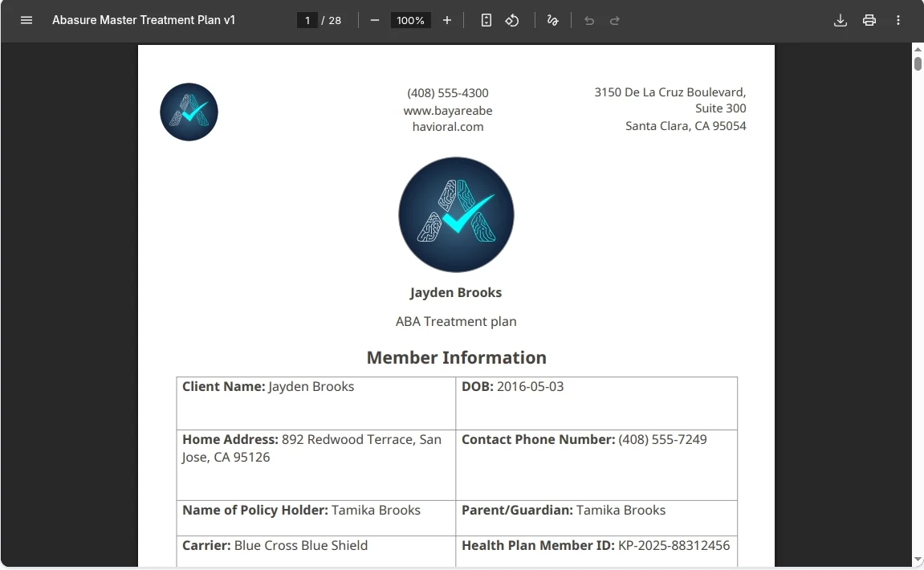Redo the annotation
The image size is (924, 570).
(x=615, y=21)
